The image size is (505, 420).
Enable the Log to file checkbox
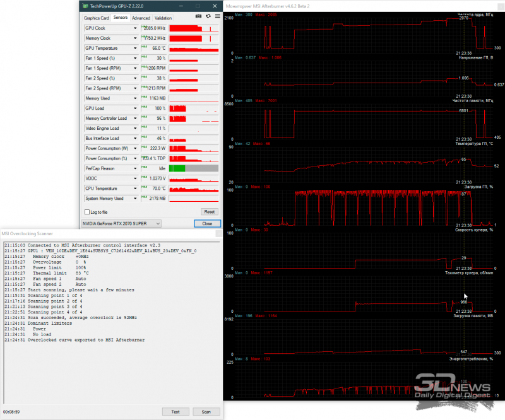coord(87,212)
